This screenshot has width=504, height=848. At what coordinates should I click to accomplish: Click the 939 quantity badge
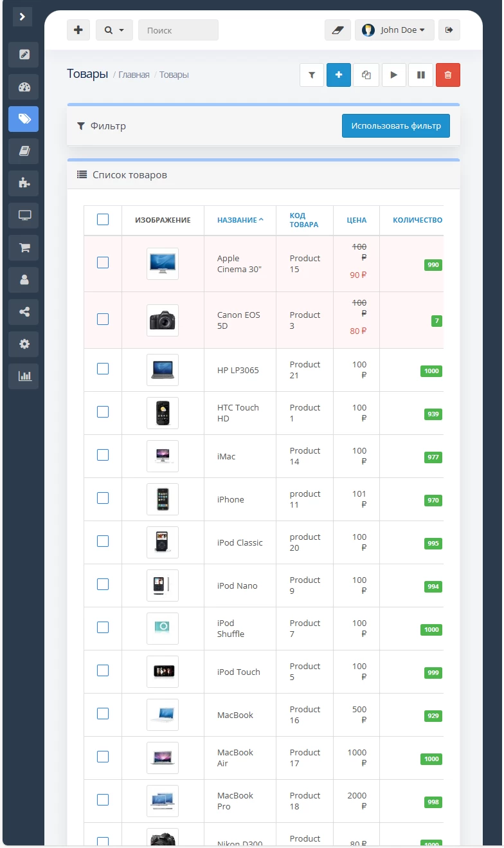pos(433,414)
